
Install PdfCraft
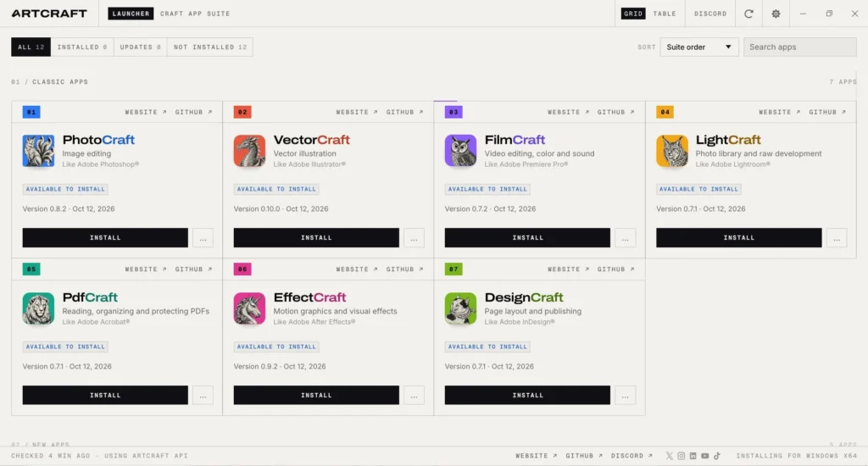click(105, 395)
